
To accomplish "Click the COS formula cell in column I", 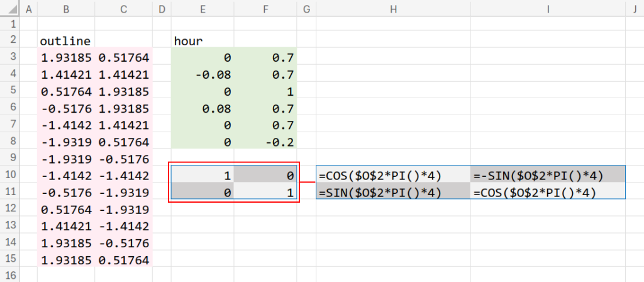I will [x=547, y=191].
